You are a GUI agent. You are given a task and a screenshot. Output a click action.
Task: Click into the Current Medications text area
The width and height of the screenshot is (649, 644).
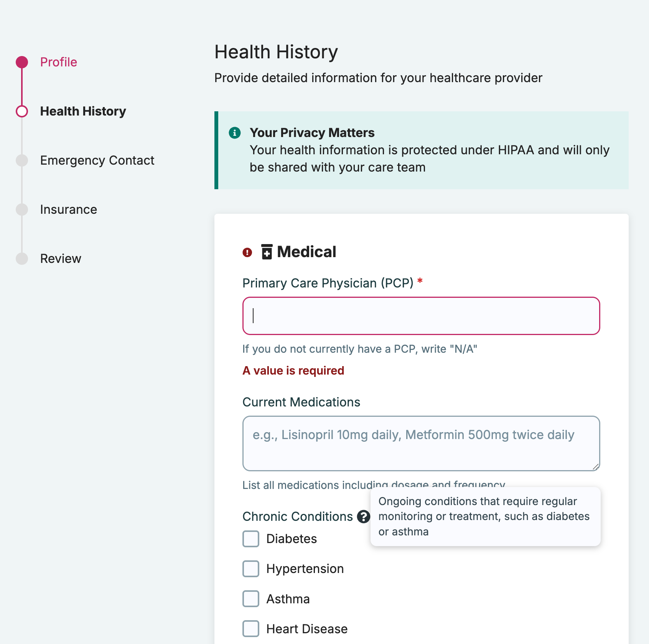(x=421, y=444)
